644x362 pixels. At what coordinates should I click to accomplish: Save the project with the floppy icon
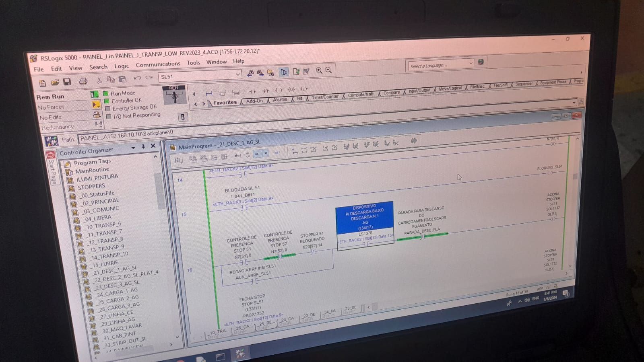[x=67, y=82]
